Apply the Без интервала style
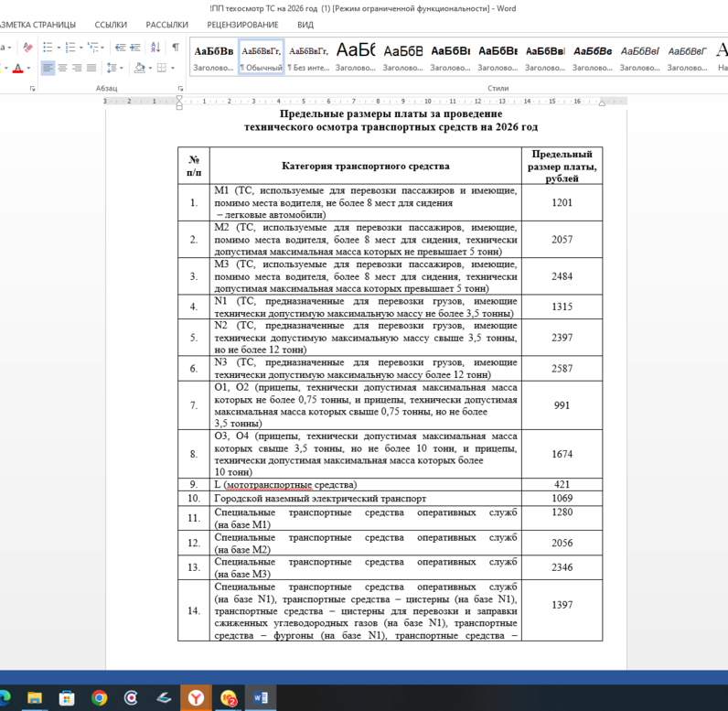 (308, 57)
